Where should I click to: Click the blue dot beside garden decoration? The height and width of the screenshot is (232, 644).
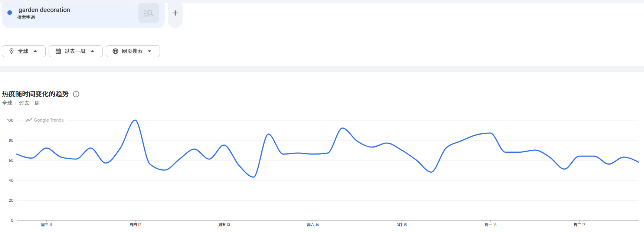coord(10,13)
